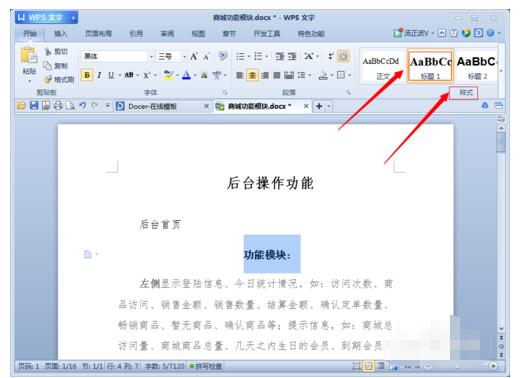
Task: Apply the 正文 style
Action: click(x=381, y=66)
